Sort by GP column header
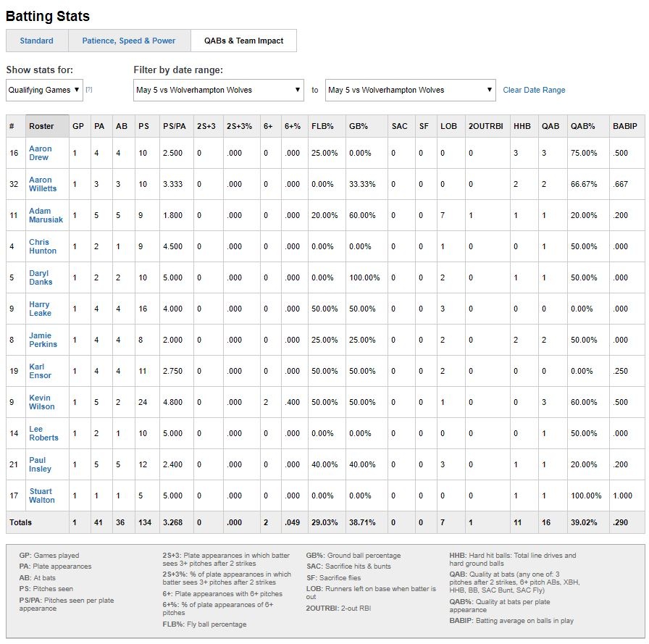The image size is (649, 644). click(80, 126)
